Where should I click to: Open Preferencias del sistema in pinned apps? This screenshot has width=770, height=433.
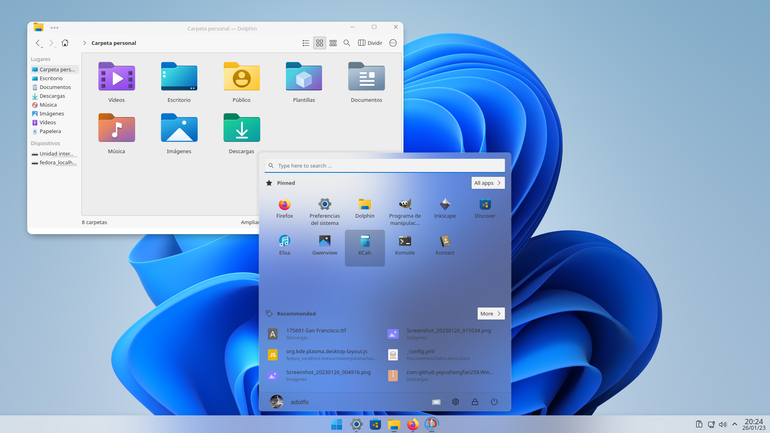[325, 211]
